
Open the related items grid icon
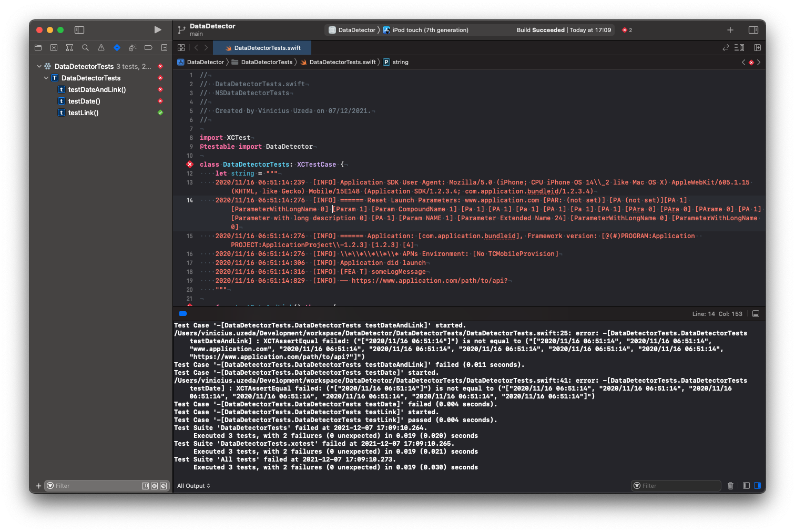(x=181, y=48)
